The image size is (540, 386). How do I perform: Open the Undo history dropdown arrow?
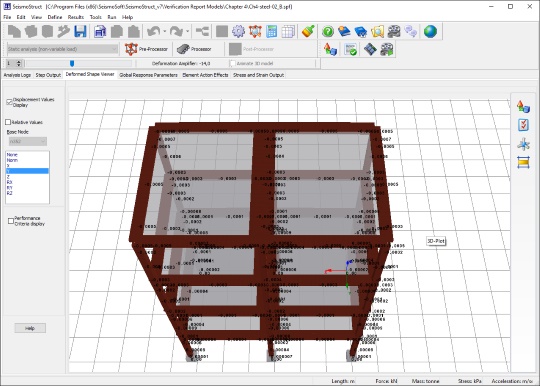(165, 31)
